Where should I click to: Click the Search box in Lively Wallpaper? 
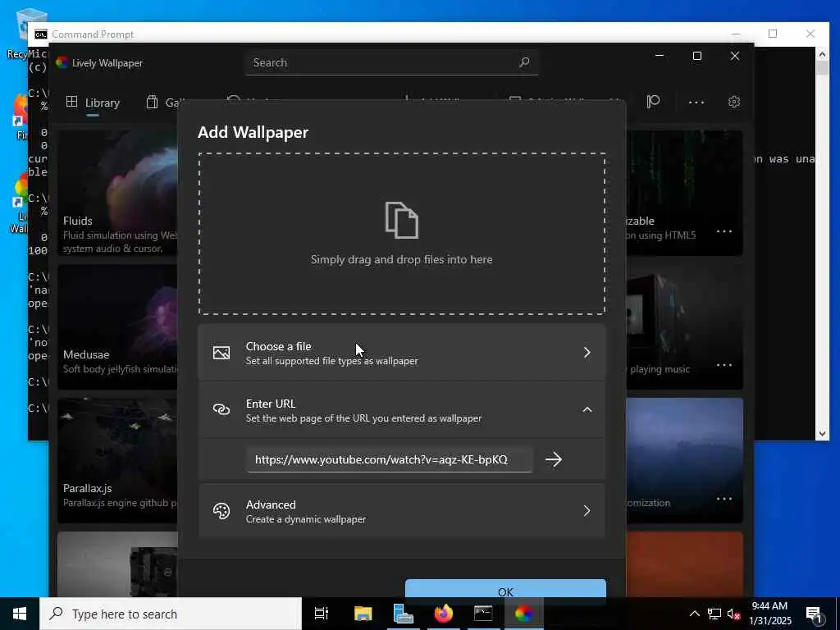click(x=392, y=62)
